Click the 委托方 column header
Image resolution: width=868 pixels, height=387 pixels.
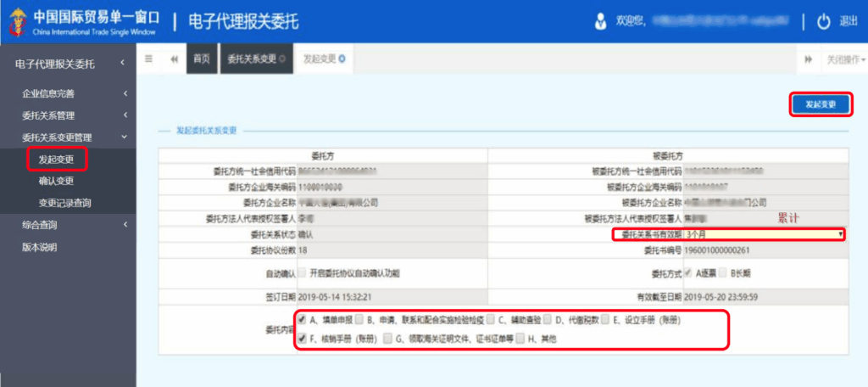(323, 156)
